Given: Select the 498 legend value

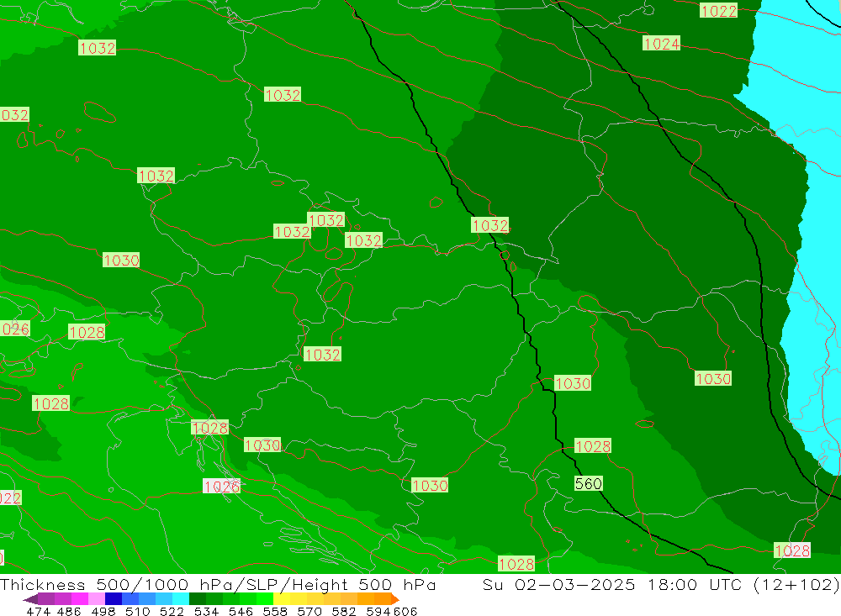Looking at the screenshot, I should 103,611.
